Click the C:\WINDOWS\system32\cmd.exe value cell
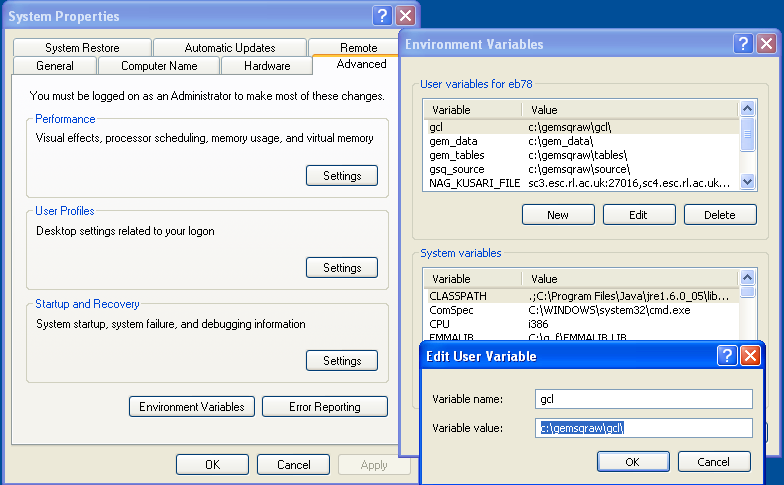This screenshot has width=784, height=485. point(609,310)
